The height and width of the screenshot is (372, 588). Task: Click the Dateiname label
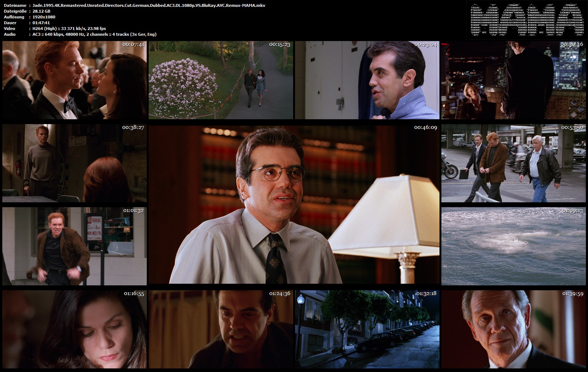pyautogui.click(x=15, y=5)
